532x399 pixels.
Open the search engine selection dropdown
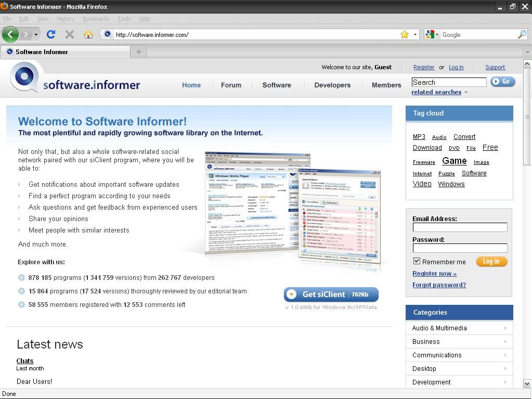[438, 34]
